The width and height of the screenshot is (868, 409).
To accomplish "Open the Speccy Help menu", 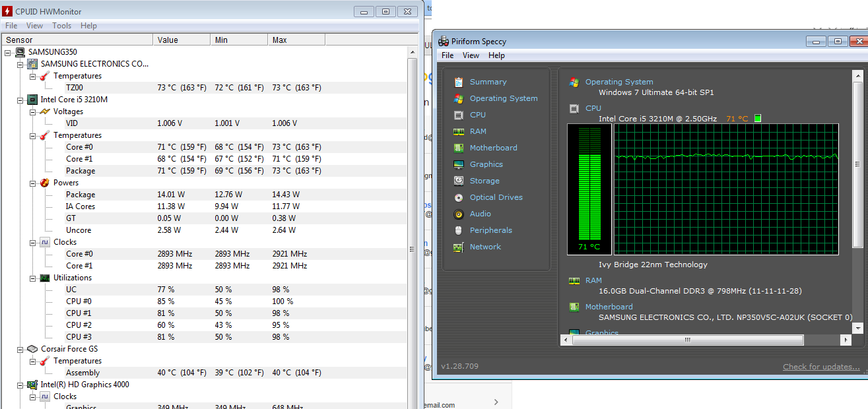I will coord(496,55).
